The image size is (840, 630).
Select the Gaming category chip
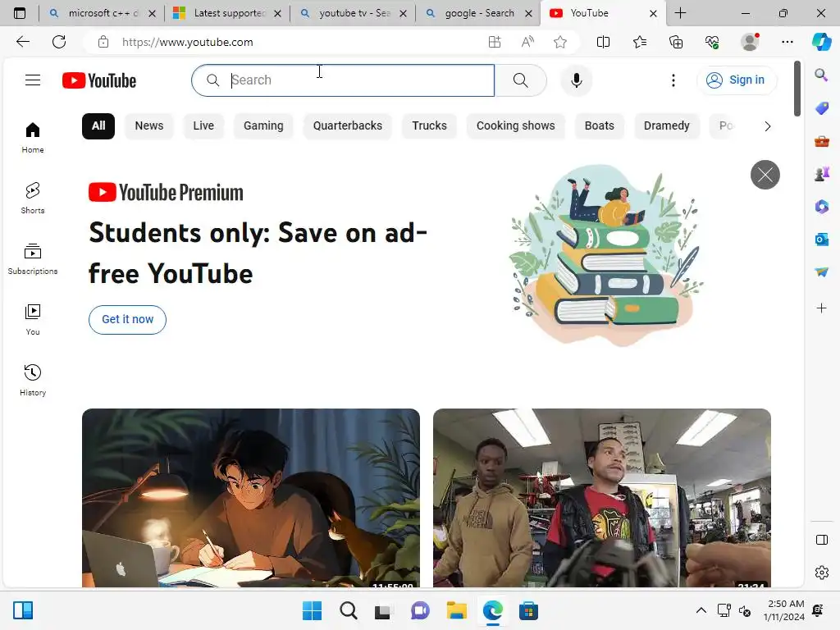(263, 126)
